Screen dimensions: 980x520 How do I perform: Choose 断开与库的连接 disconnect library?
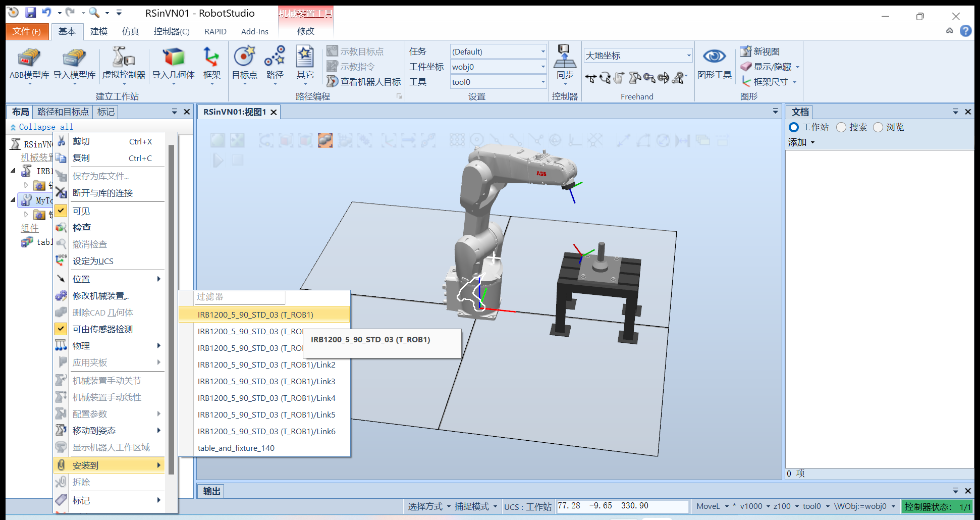(110, 193)
